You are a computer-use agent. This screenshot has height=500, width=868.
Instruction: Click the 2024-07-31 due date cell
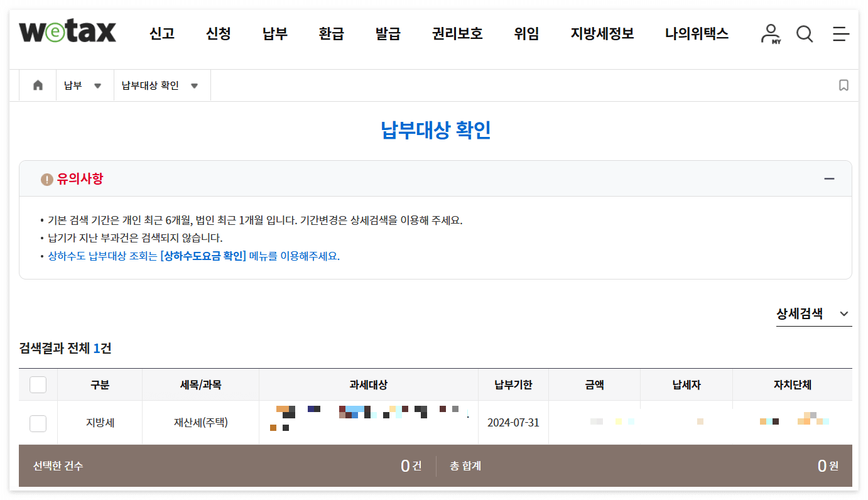[513, 423]
